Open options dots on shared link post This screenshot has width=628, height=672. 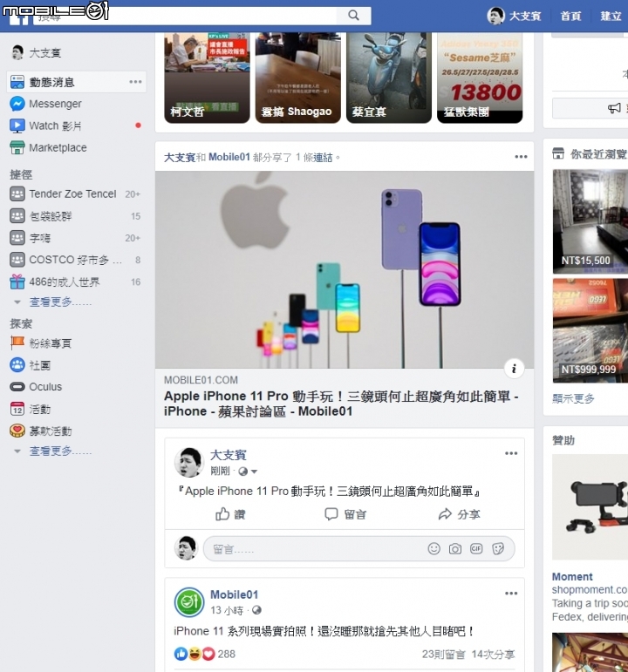point(521,157)
